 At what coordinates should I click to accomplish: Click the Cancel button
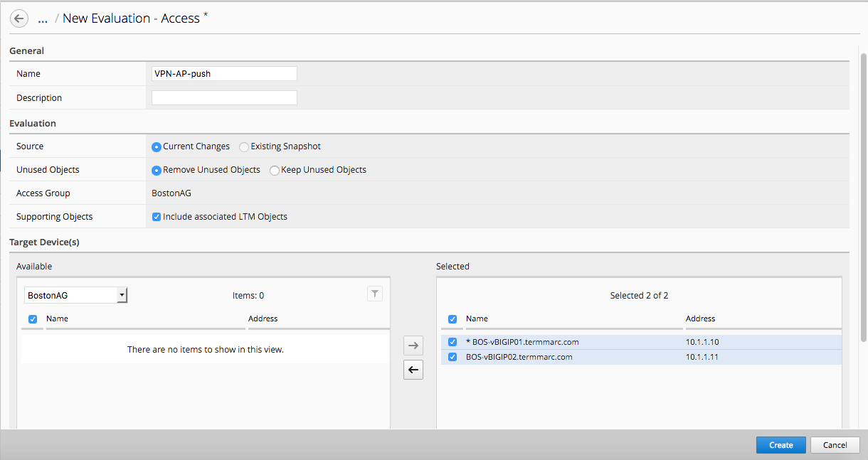(x=835, y=445)
